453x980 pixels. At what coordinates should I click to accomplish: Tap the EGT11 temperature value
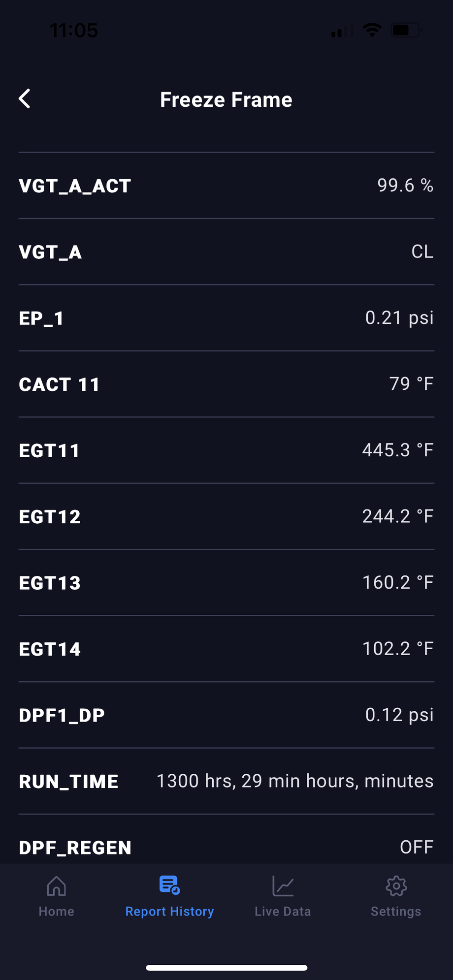coord(397,450)
